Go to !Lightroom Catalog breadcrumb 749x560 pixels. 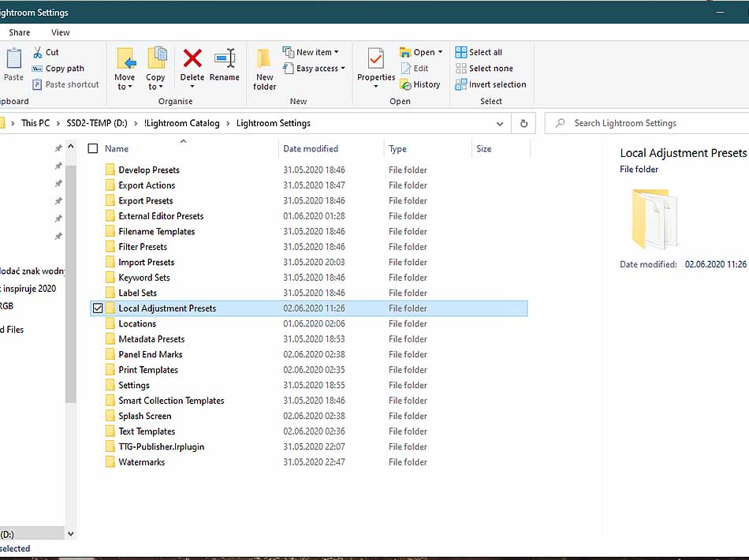click(182, 123)
